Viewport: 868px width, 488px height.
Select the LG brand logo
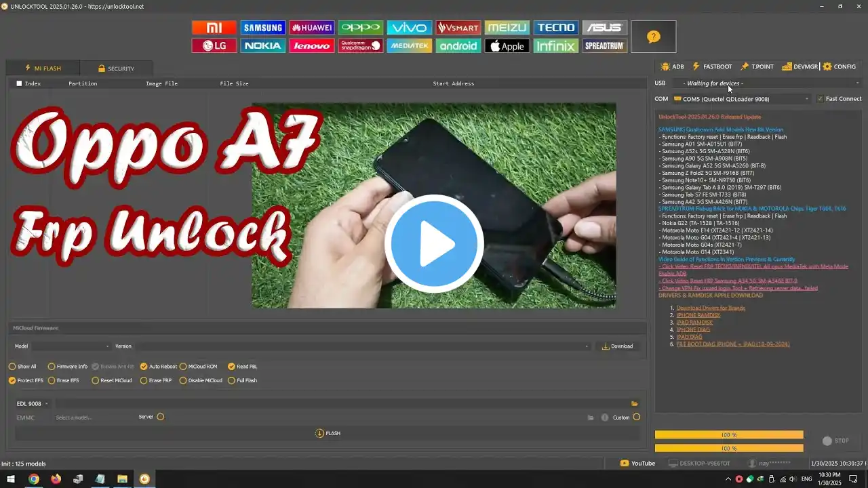pyautogui.click(x=214, y=46)
